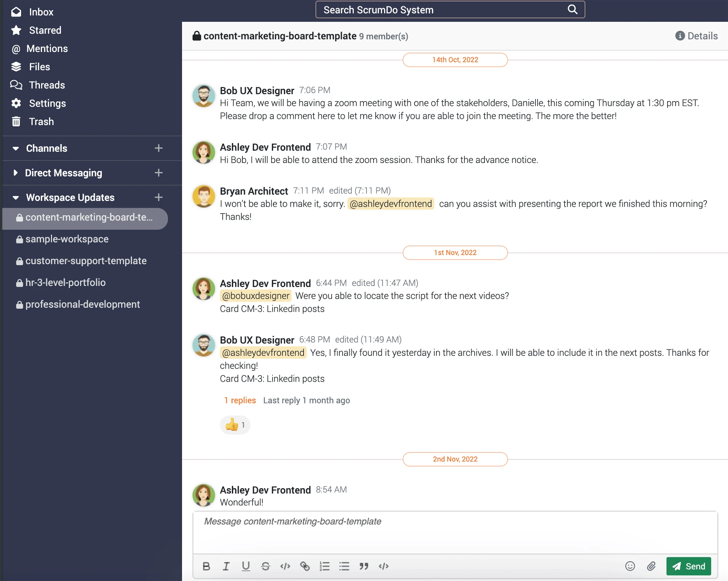Open the emoji picker
728x581 pixels.
pyautogui.click(x=630, y=566)
